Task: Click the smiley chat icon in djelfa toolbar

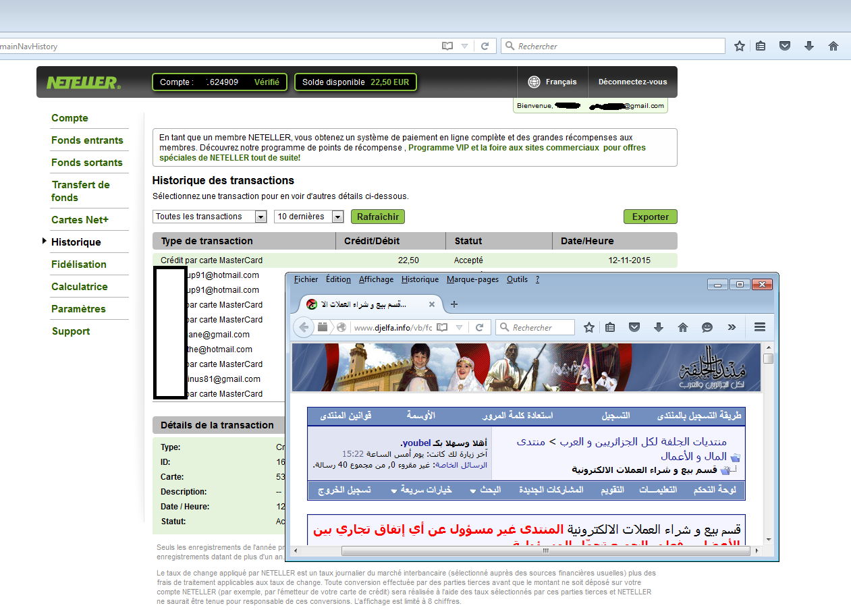Action: point(707,327)
